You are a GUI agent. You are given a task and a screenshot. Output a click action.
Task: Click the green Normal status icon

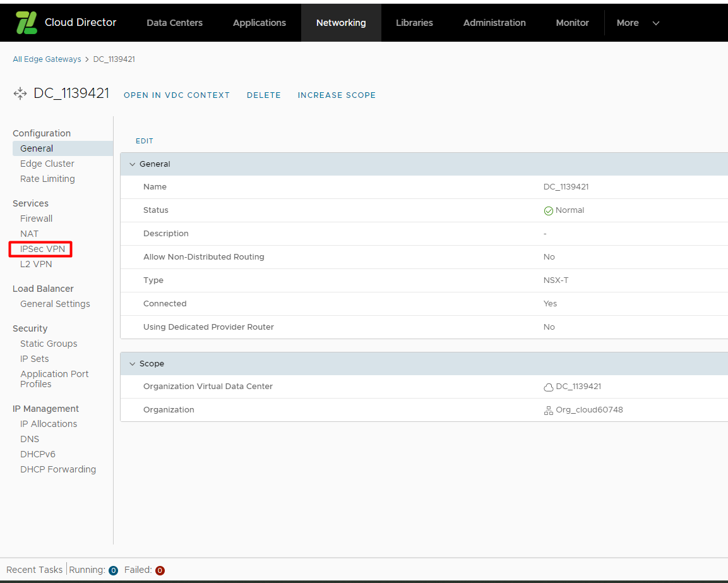point(549,210)
